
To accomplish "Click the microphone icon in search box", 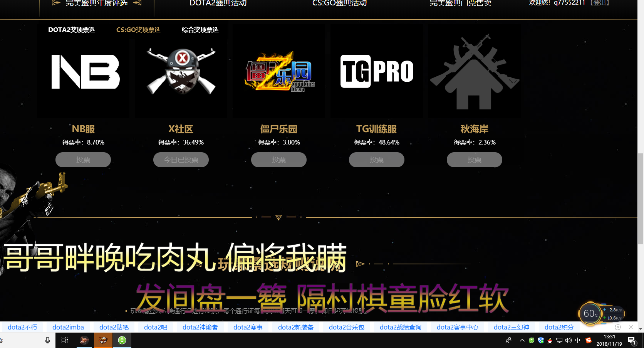I will tap(47, 340).
